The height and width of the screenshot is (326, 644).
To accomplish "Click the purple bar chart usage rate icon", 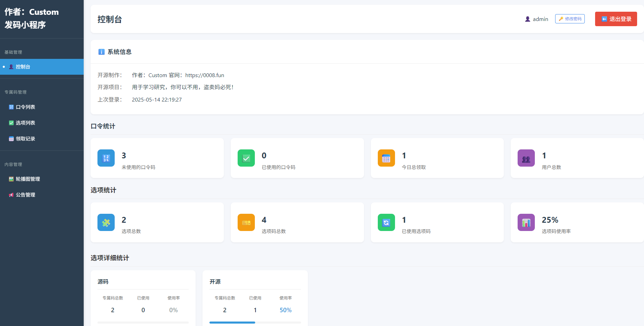I will click(x=526, y=222).
